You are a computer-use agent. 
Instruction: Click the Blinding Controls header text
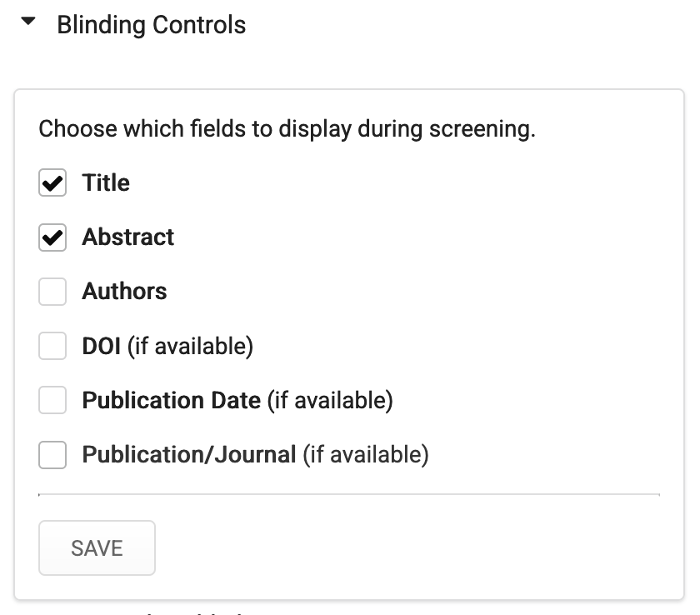(x=151, y=25)
